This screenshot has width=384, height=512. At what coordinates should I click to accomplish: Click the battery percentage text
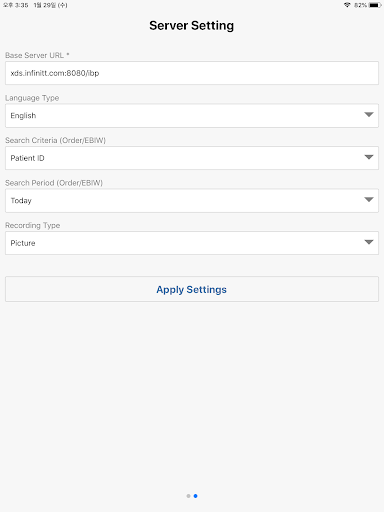360,5
